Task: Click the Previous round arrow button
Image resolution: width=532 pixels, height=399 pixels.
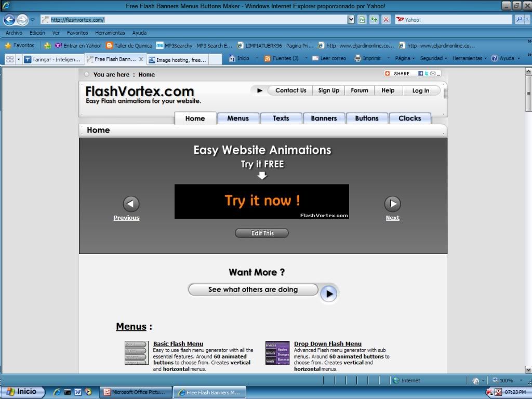Action: coord(131,204)
